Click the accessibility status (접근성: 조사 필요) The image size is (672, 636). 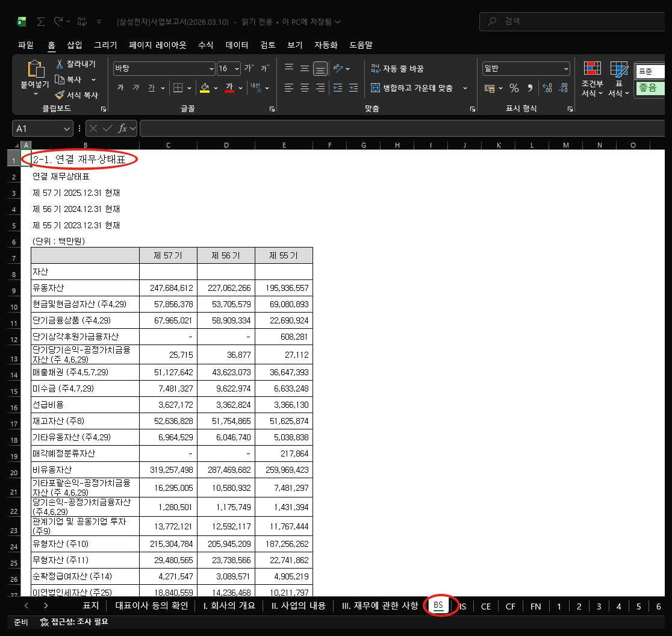[x=73, y=622]
